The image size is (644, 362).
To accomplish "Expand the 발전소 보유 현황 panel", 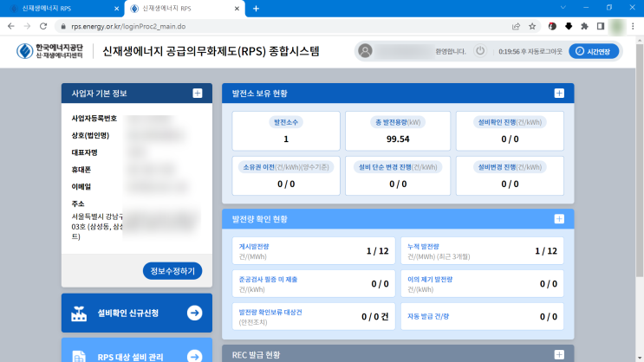I will (558, 94).
